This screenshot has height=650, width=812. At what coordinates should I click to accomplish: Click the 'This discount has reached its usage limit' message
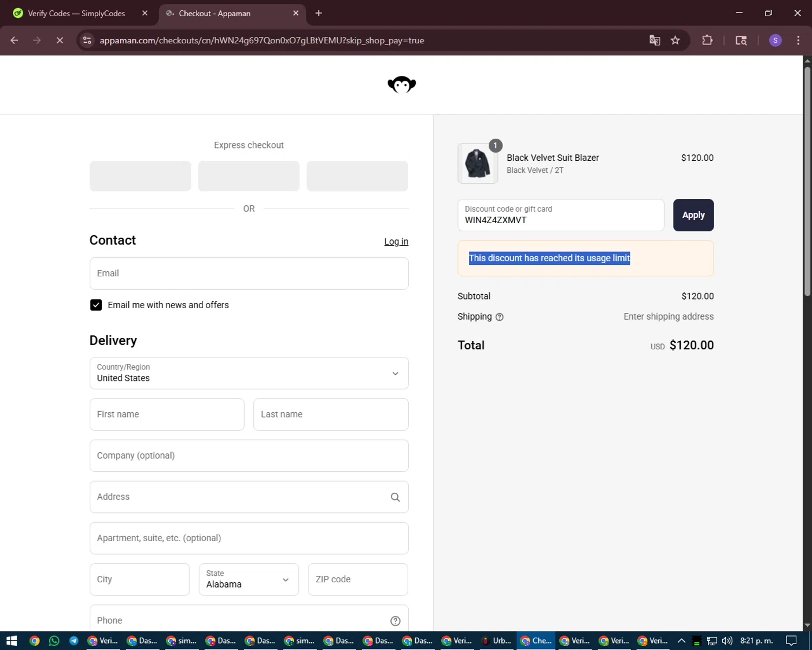[549, 258]
